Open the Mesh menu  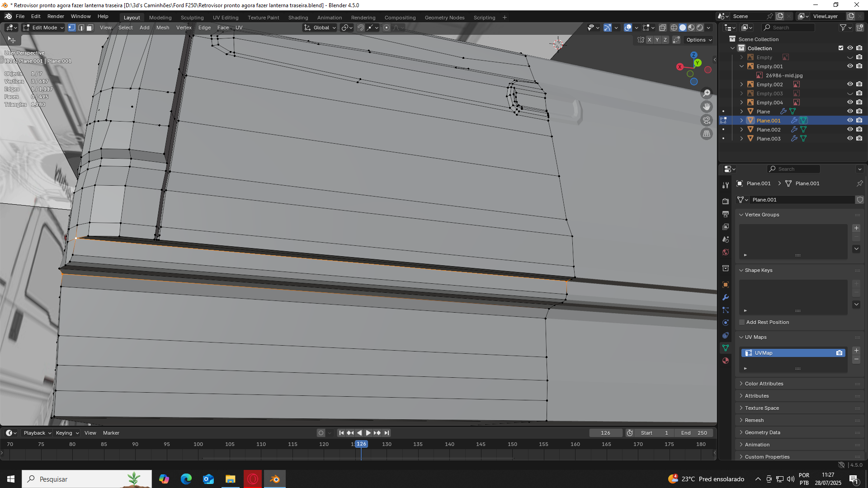tap(163, 28)
